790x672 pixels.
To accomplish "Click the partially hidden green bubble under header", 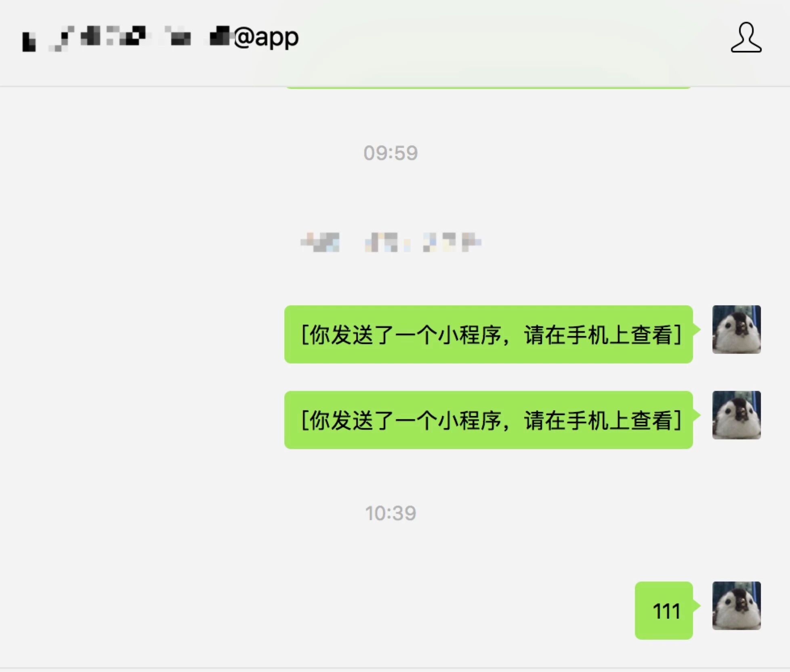I will click(x=489, y=86).
